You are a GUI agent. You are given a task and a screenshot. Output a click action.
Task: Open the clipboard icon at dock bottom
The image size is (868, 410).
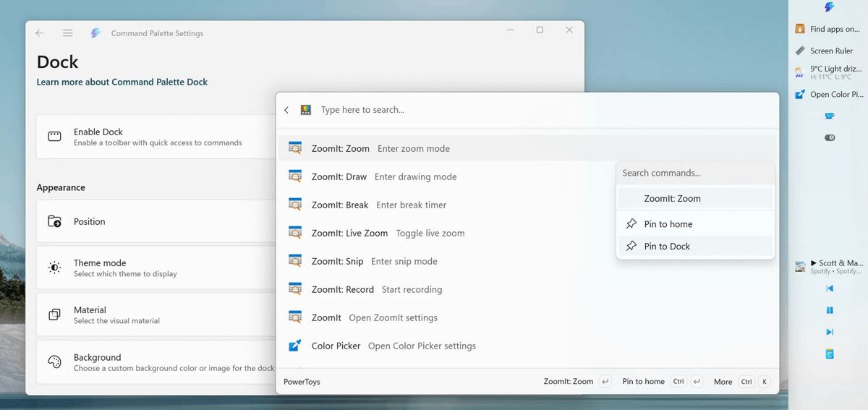[x=830, y=354]
